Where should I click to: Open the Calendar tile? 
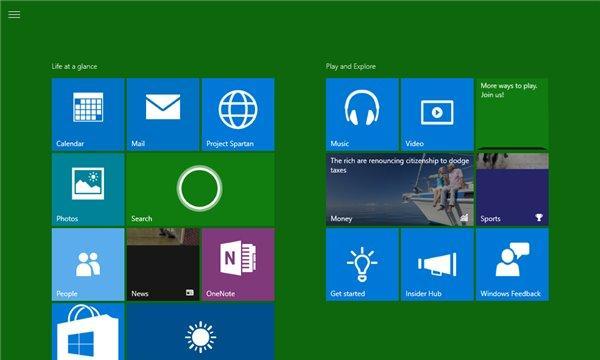(88, 114)
